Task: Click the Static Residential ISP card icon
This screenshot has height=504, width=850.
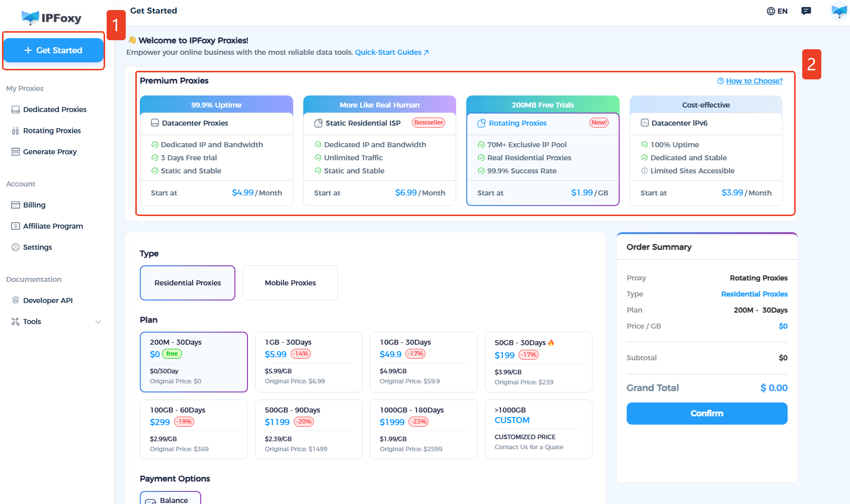Action: coord(318,123)
